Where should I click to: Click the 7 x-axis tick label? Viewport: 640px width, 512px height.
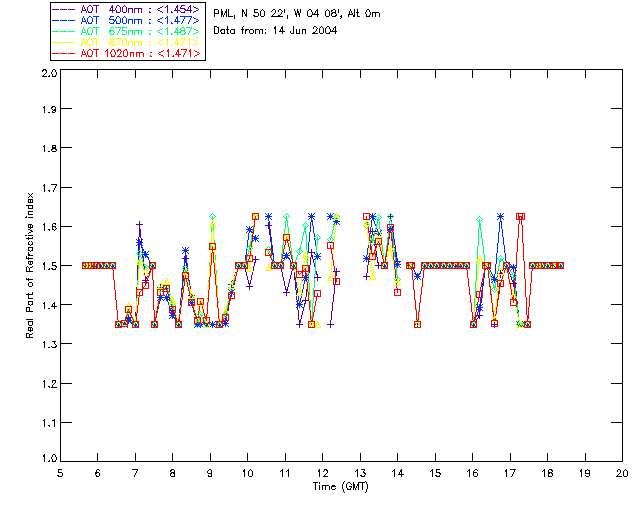pyautogui.click(x=135, y=473)
